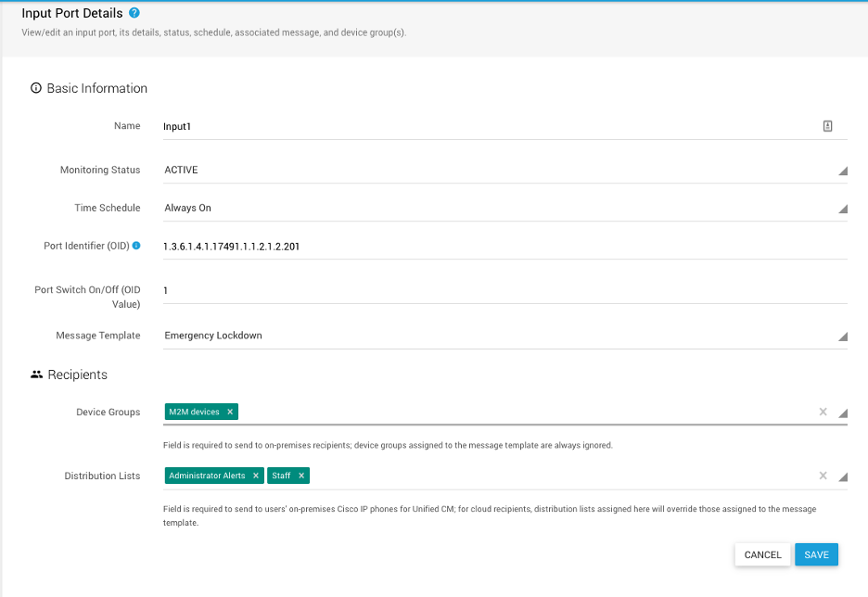Click the info icon next to Port Identifier (OID)

pyautogui.click(x=136, y=246)
